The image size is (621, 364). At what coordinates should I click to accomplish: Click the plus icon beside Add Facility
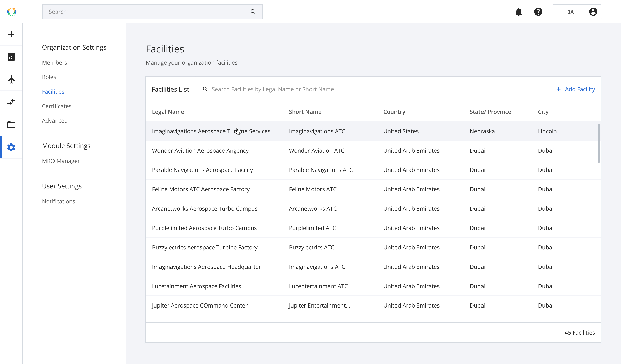click(558, 89)
